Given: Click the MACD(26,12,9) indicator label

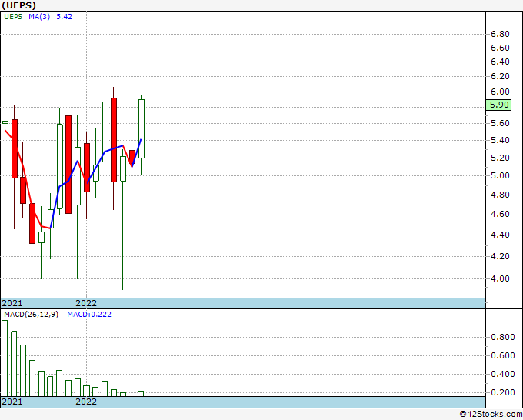Looking at the screenshot, I should point(31,315).
